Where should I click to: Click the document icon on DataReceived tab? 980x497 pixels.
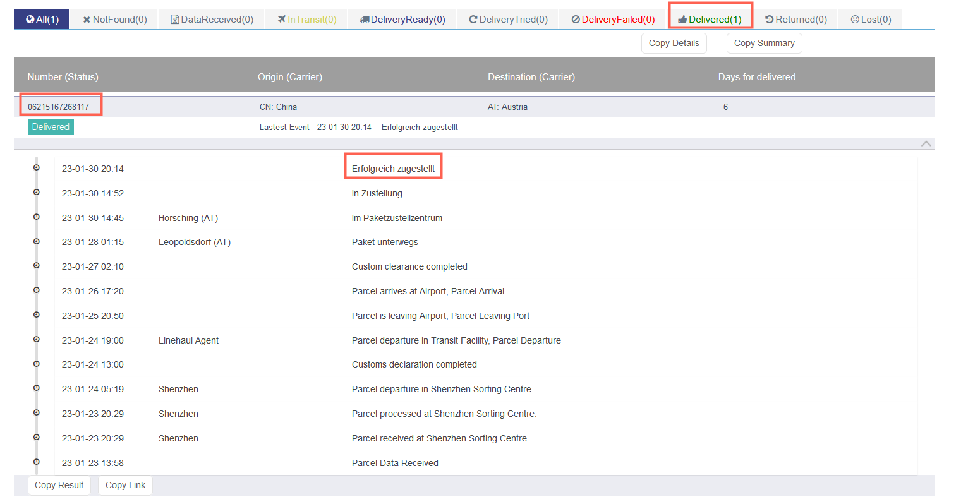point(175,20)
